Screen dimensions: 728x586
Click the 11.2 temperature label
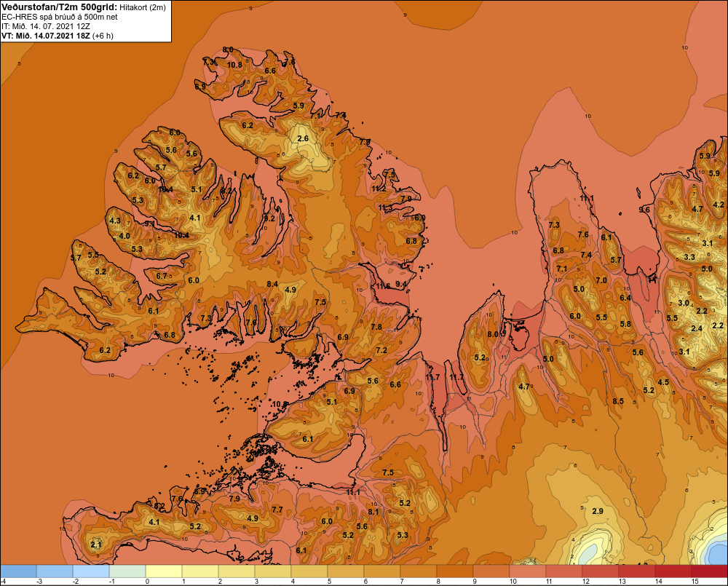click(379, 189)
